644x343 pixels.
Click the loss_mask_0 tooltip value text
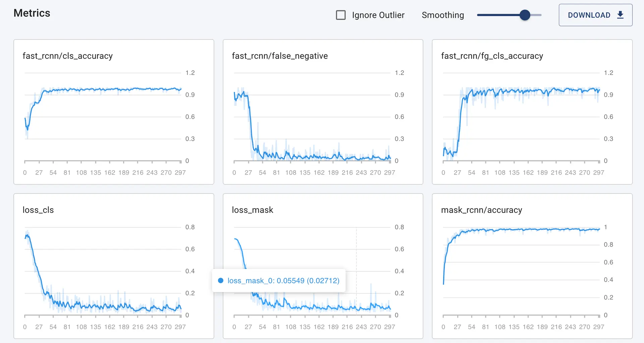pyautogui.click(x=283, y=281)
